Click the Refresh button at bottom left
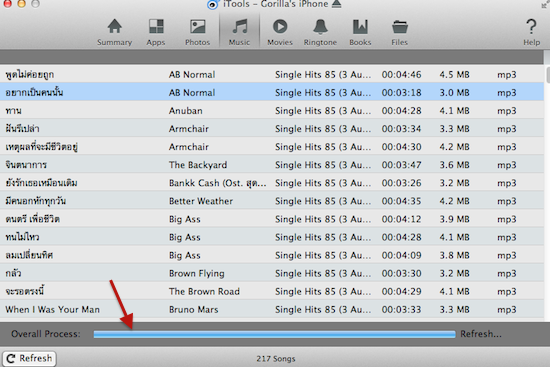 point(29,358)
